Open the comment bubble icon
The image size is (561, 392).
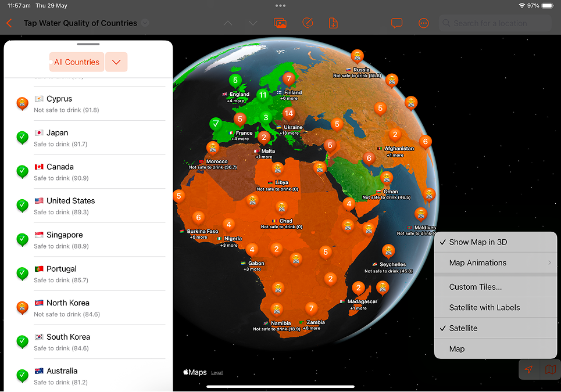(397, 23)
